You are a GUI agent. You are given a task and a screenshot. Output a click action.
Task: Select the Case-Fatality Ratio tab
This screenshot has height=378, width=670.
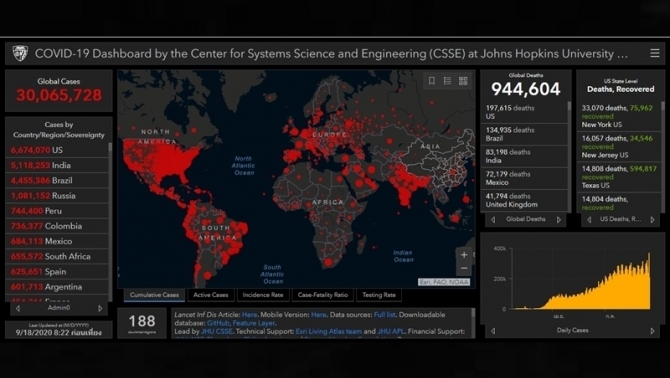pyautogui.click(x=323, y=295)
